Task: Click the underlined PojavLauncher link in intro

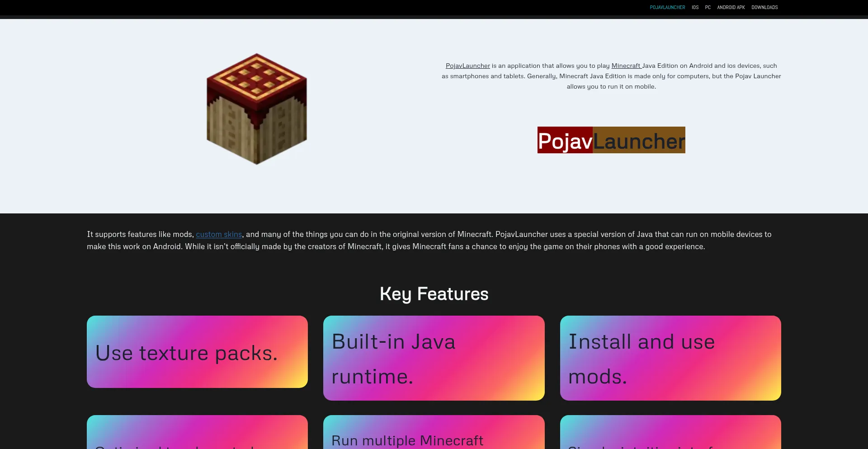Action: click(467, 66)
